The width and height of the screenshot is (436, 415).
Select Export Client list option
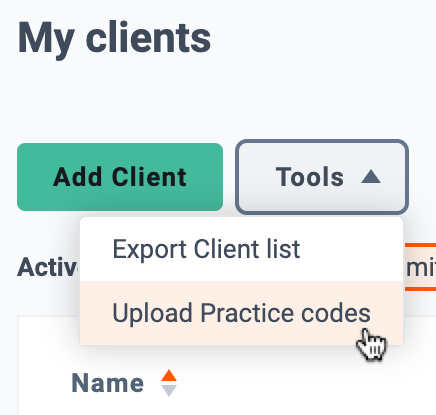(x=242, y=249)
